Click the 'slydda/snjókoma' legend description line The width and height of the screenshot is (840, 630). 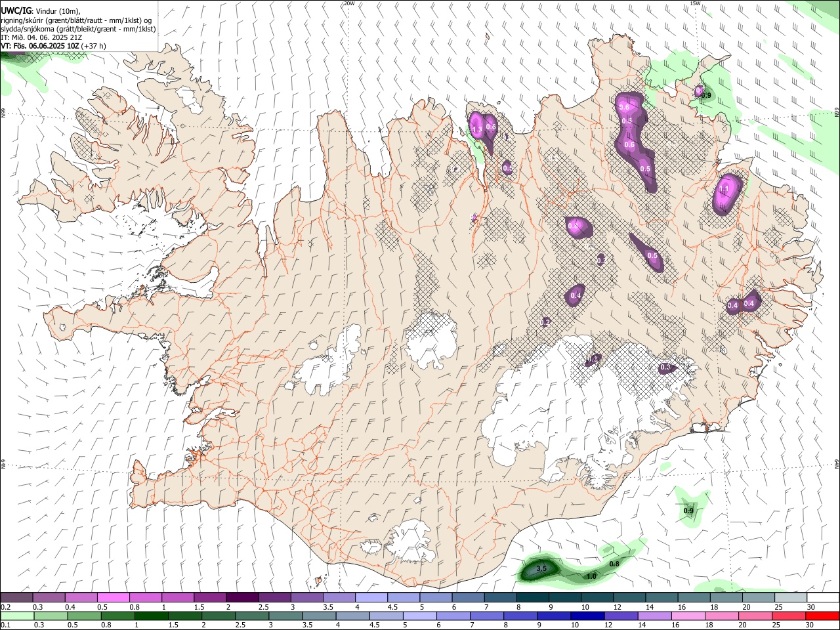(x=78, y=29)
